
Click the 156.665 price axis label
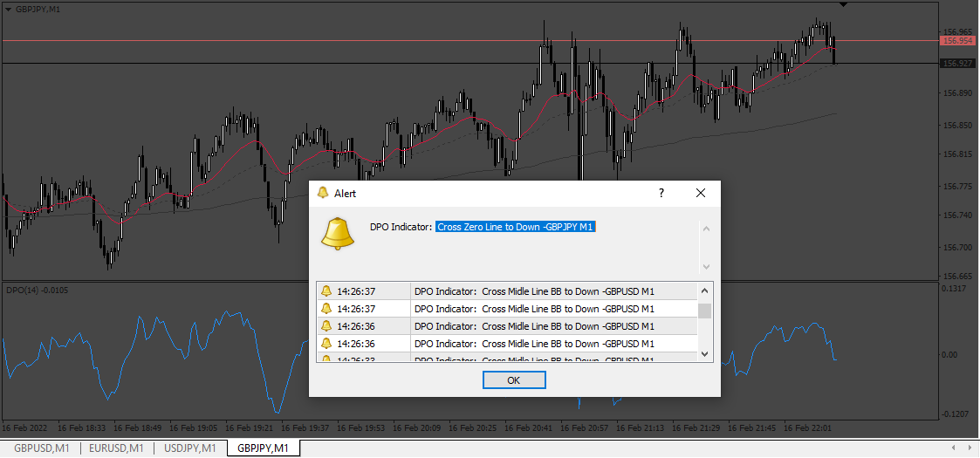[x=956, y=276]
